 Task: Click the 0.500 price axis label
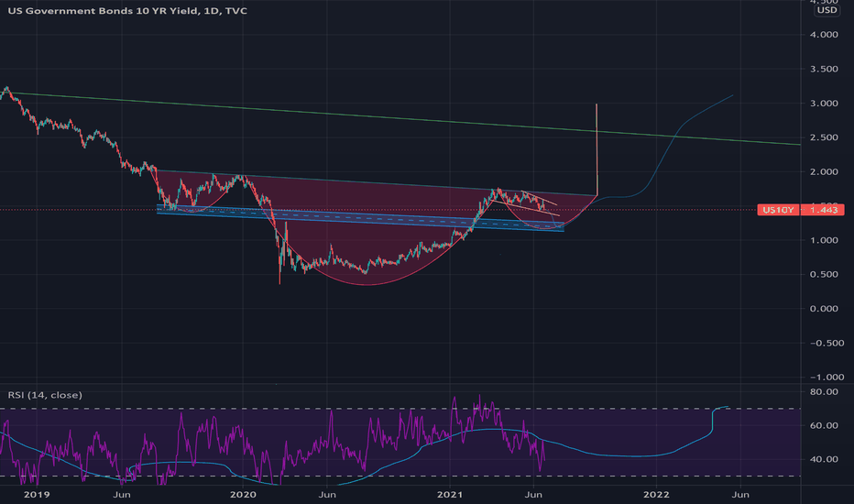(x=824, y=274)
